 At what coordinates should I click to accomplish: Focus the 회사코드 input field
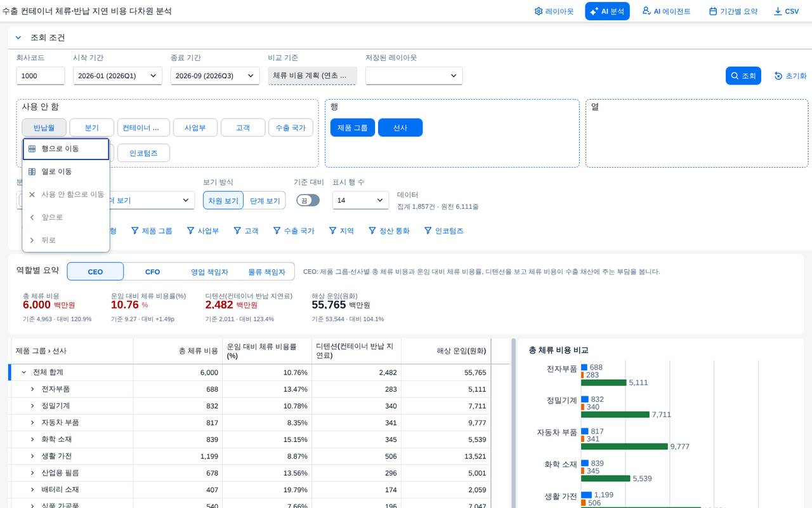pos(41,76)
